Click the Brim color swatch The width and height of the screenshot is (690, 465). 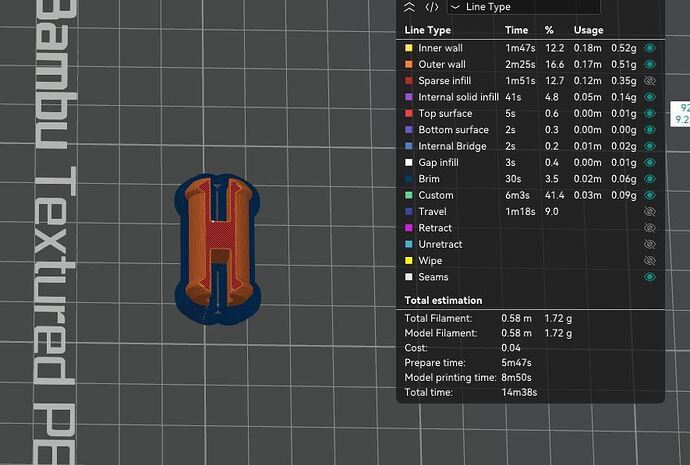tap(409, 179)
